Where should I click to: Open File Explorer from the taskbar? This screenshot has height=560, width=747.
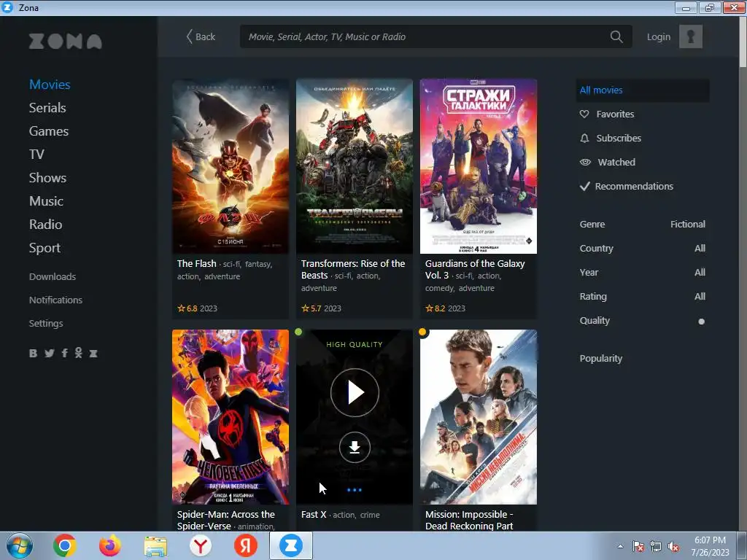(155, 545)
